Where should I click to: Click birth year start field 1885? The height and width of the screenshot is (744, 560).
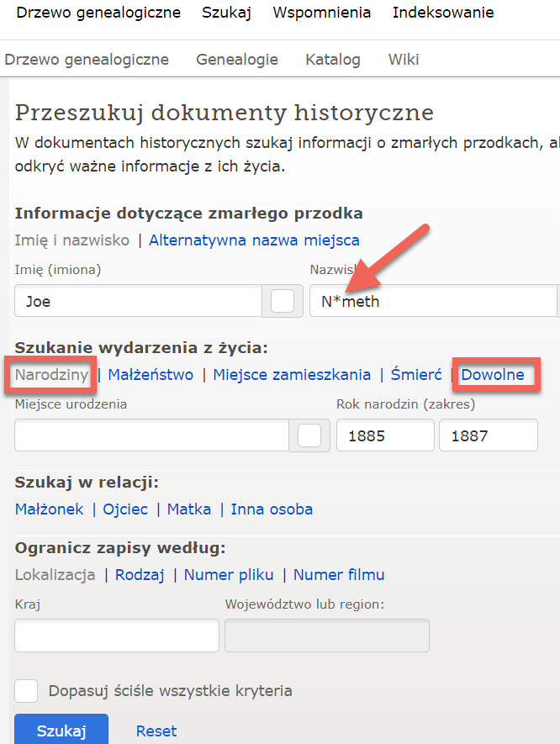385,435
